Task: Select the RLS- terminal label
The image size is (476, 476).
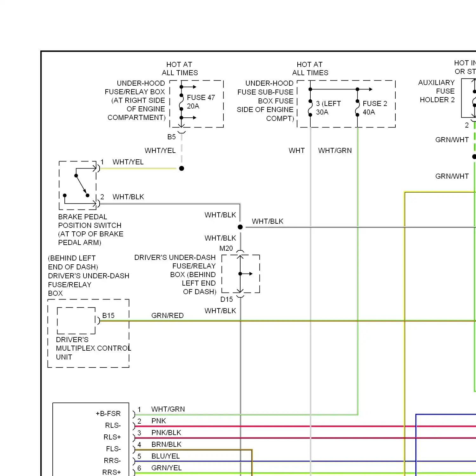Action: pos(113,425)
